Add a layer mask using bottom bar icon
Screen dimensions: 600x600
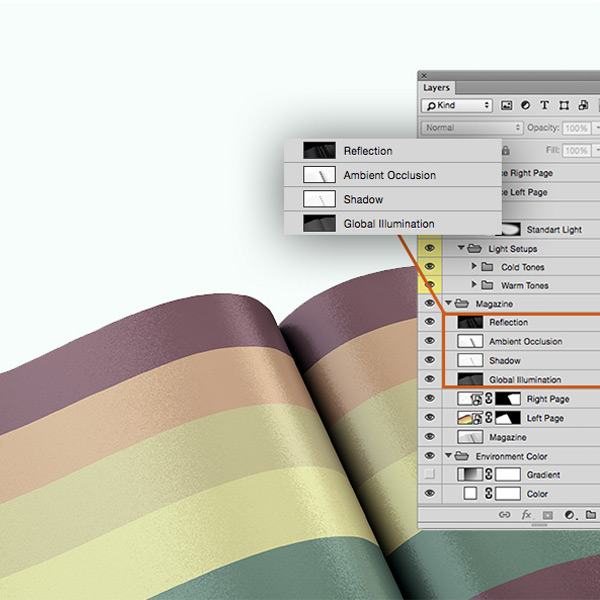(548, 515)
